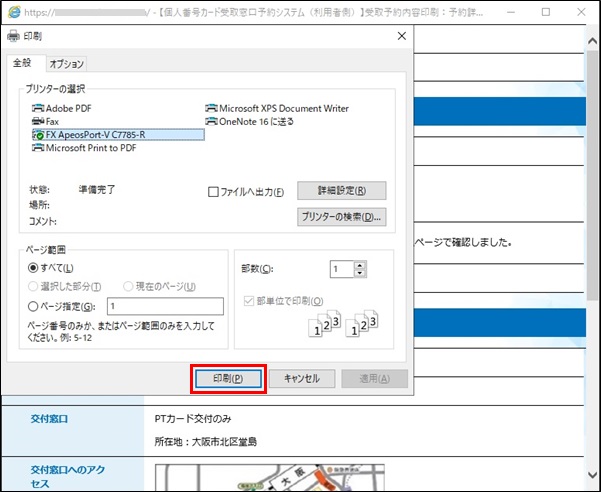Close the print dialog with X
This screenshot has width=601, height=492.
point(401,36)
